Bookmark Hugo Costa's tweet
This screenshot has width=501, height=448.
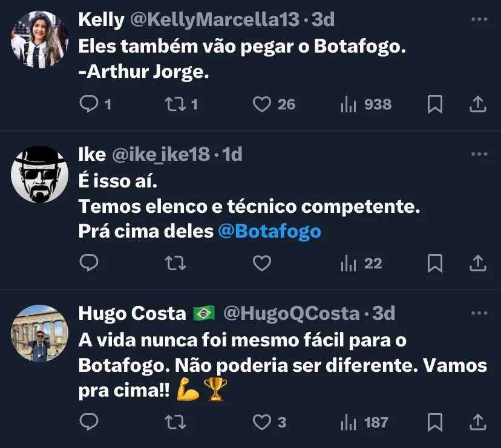[x=434, y=422]
